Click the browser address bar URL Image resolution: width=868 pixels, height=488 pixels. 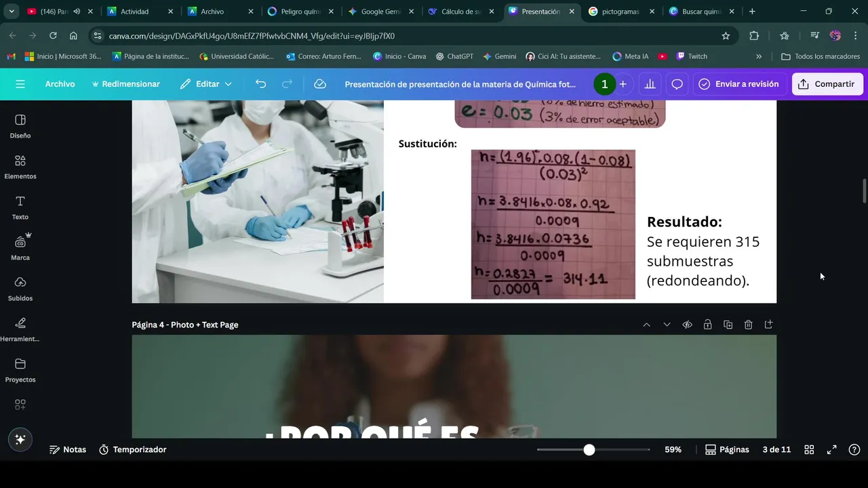[252, 36]
